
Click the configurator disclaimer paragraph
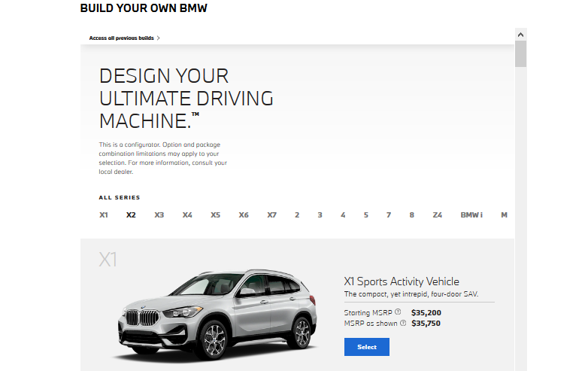pos(162,158)
